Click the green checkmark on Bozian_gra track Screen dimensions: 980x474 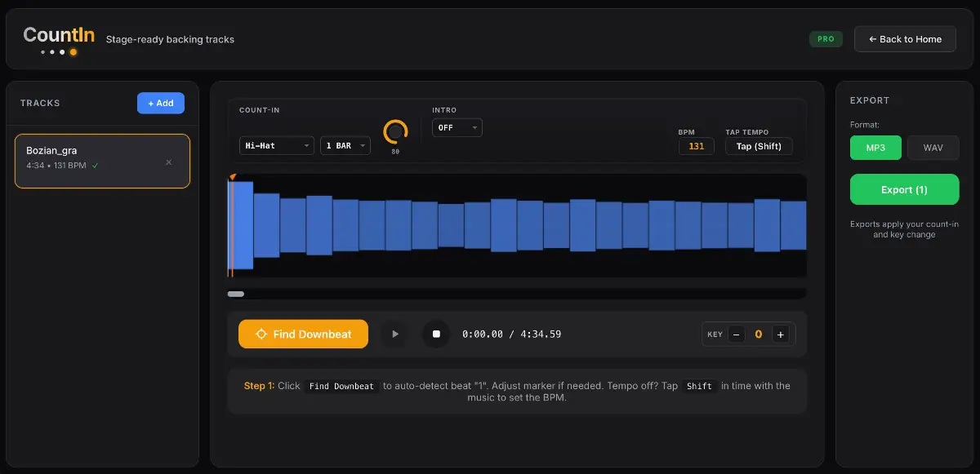(96, 166)
